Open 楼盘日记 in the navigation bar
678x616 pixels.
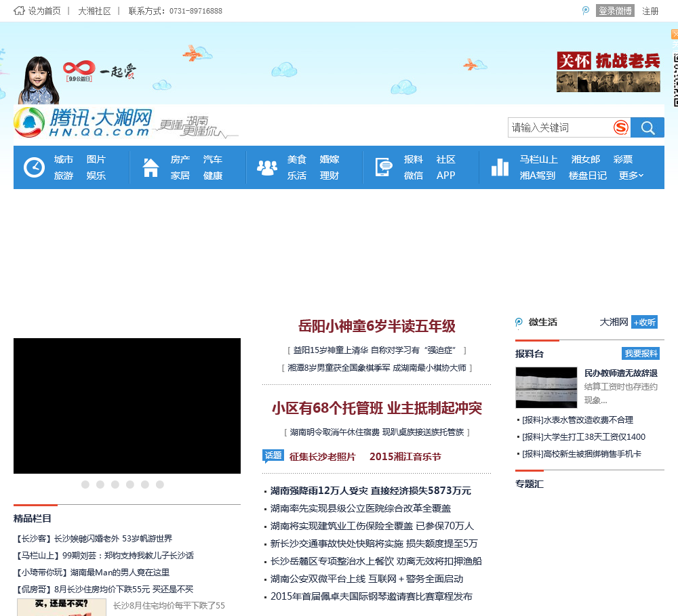coord(588,176)
